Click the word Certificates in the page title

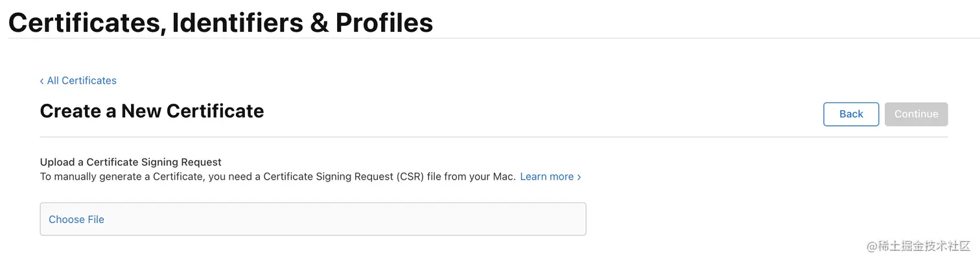coord(84,23)
